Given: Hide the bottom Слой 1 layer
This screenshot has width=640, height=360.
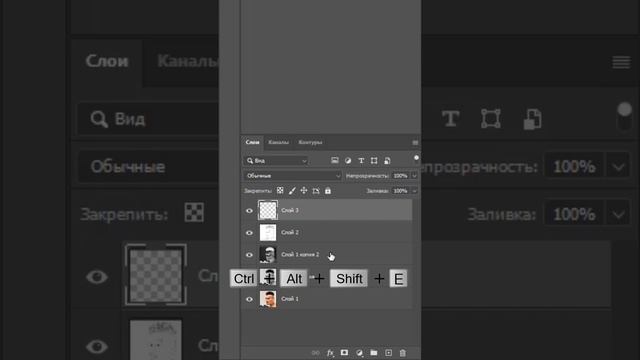Looking at the screenshot, I should pos(249,299).
